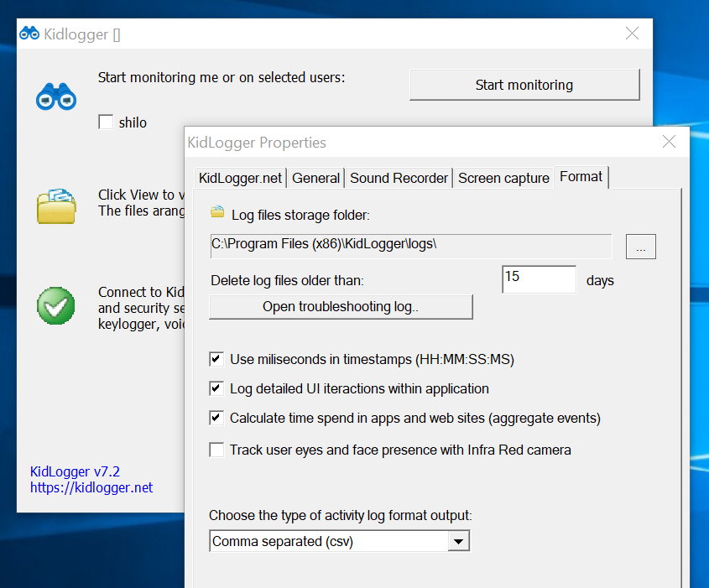Viewport: 709px width, 588px height.
Task: Open the General tab
Action: point(315,178)
